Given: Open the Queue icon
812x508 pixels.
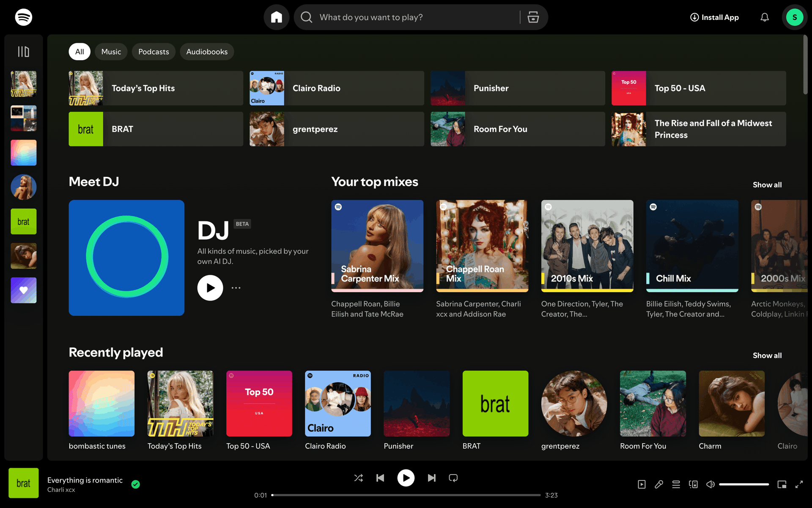Looking at the screenshot, I should (x=676, y=484).
